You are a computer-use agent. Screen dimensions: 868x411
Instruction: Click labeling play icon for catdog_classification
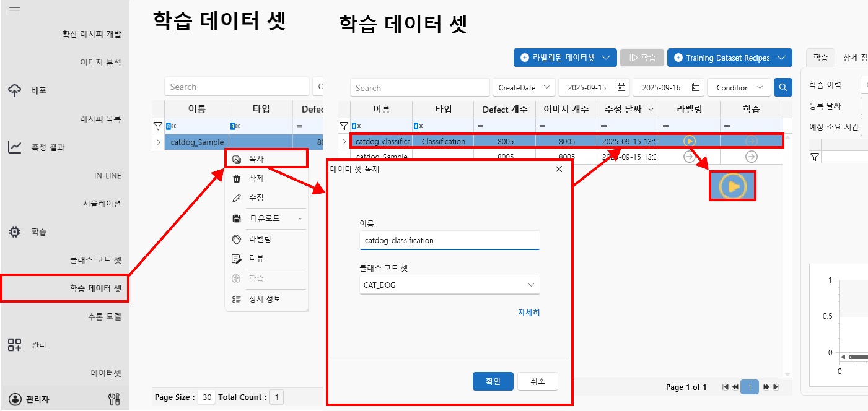click(x=689, y=141)
